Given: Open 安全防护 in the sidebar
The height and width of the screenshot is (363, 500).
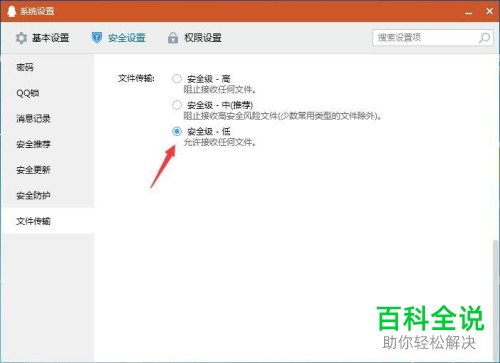Looking at the screenshot, I should click(47, 196).
